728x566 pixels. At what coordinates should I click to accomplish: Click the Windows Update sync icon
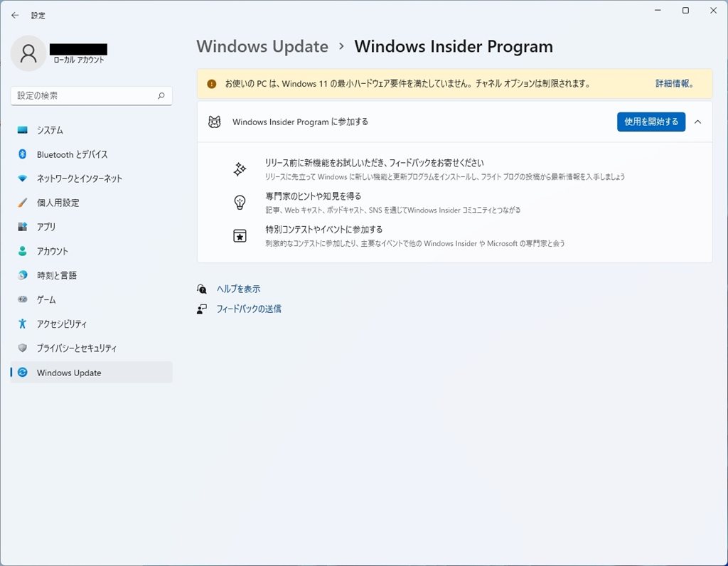pos(22,373)
